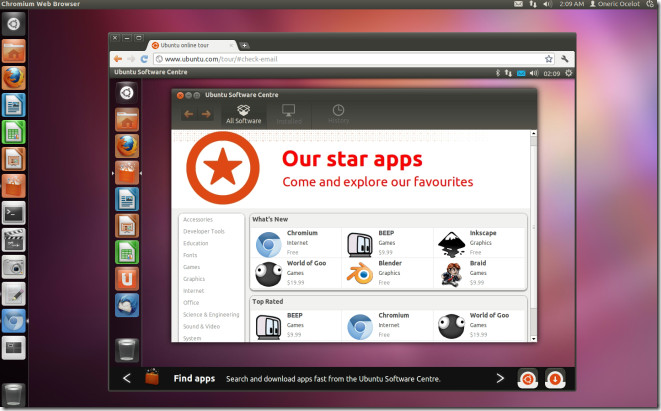Click the Ubuntu logo button in tour footer
Image resolution: width=661 pixels, height=411 pixels.
point(528,379)
